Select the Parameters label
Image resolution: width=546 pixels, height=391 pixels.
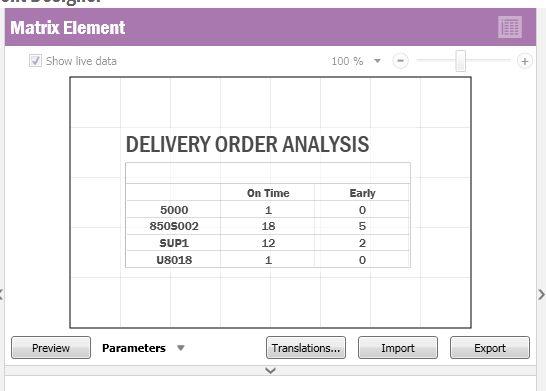point(134,348)
